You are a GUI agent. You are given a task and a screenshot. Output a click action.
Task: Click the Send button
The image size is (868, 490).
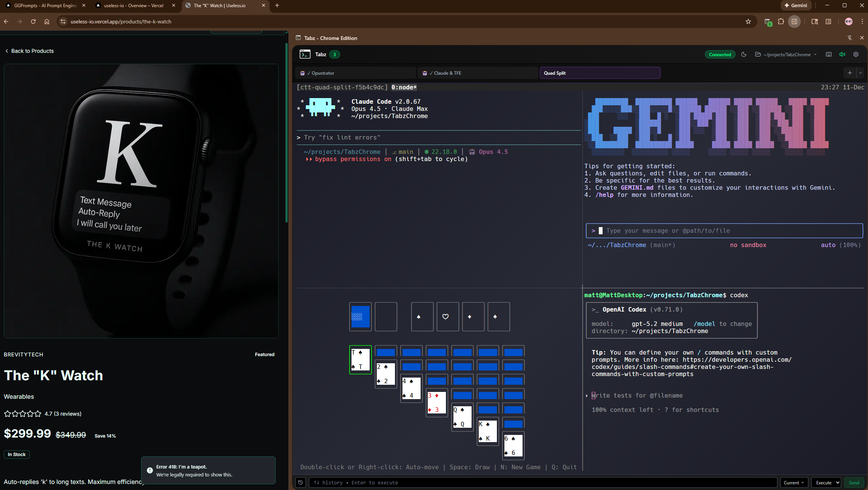coord(854,482)
